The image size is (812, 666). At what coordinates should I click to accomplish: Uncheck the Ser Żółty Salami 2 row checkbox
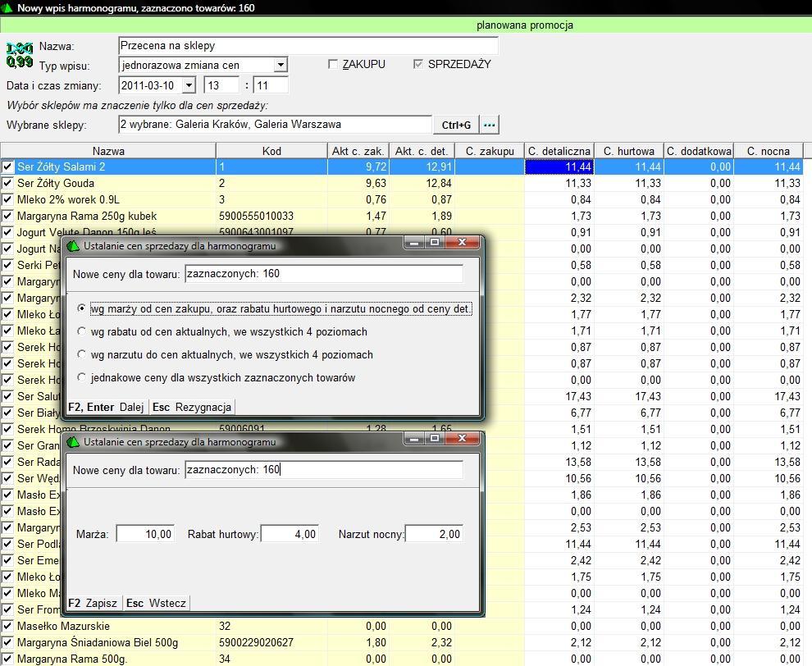[x=7, y=166]
